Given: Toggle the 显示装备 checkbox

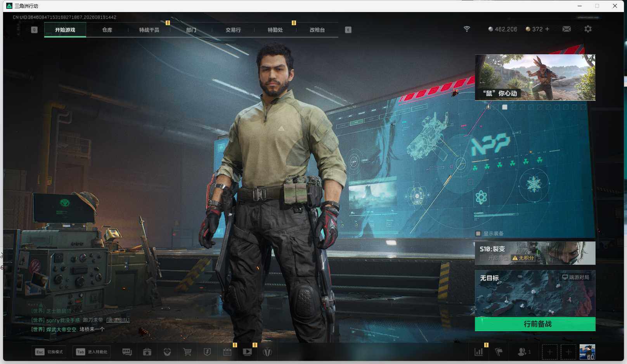Looking at the screenshot, I should 478,233.
